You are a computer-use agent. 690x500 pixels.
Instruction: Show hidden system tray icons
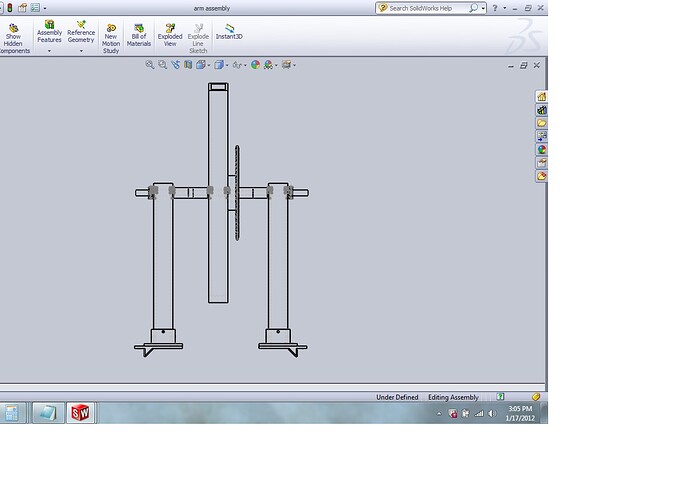[x=439, y=414]
